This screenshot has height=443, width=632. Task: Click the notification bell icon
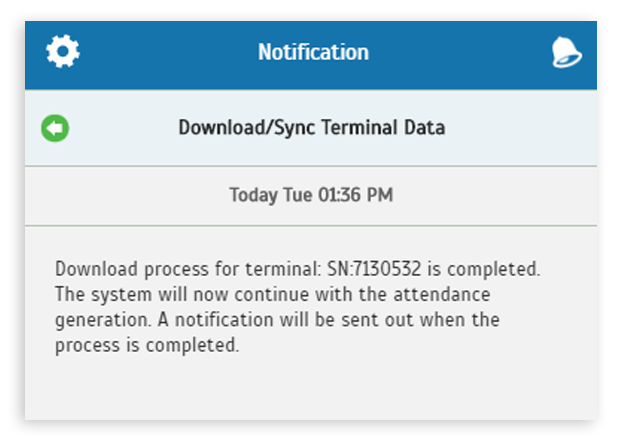click(x=566, y=52)
